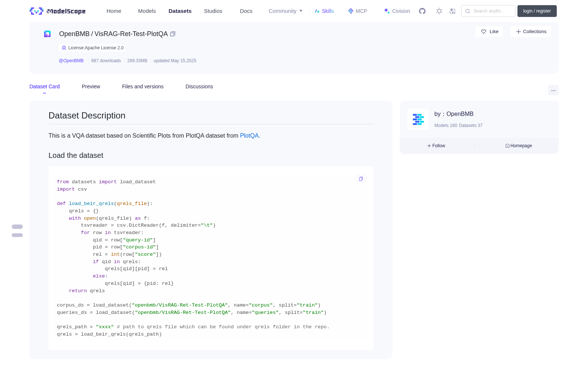The image size is (588, 368).
Task: Click the 'queries_ds = load_dataset' code line
Action: [191, 312]
